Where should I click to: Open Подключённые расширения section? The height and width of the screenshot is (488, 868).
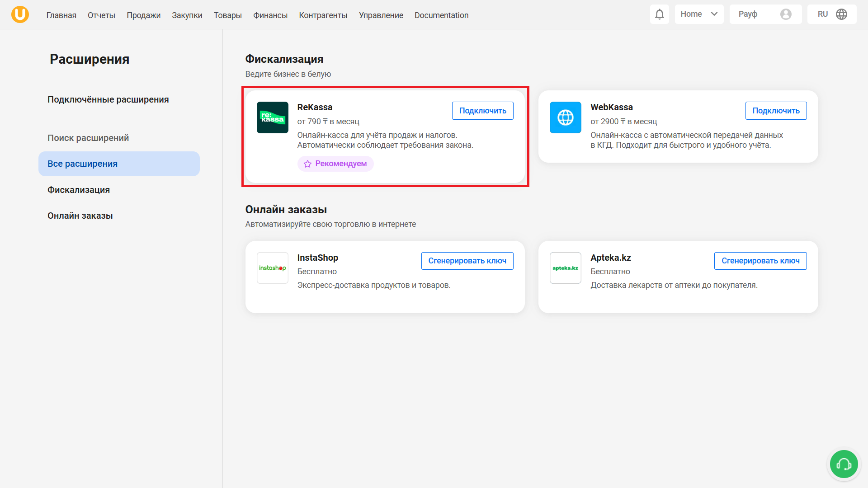(108, 99)
